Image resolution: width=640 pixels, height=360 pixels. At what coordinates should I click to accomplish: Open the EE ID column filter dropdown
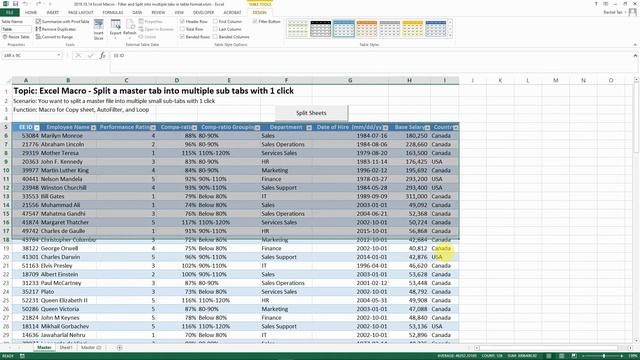pos(36,128)
